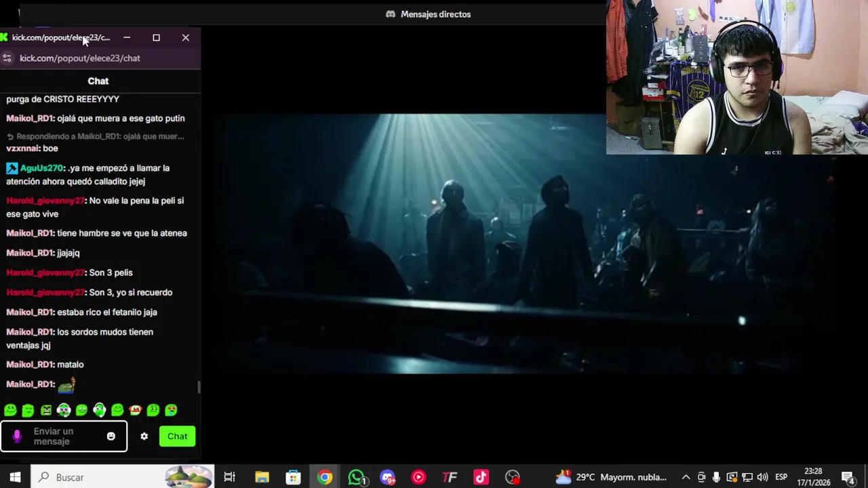Click message 'tiene hambre se ve que la atenea'
The height and width of the screenshot is (488, 868).
point(122,233)
